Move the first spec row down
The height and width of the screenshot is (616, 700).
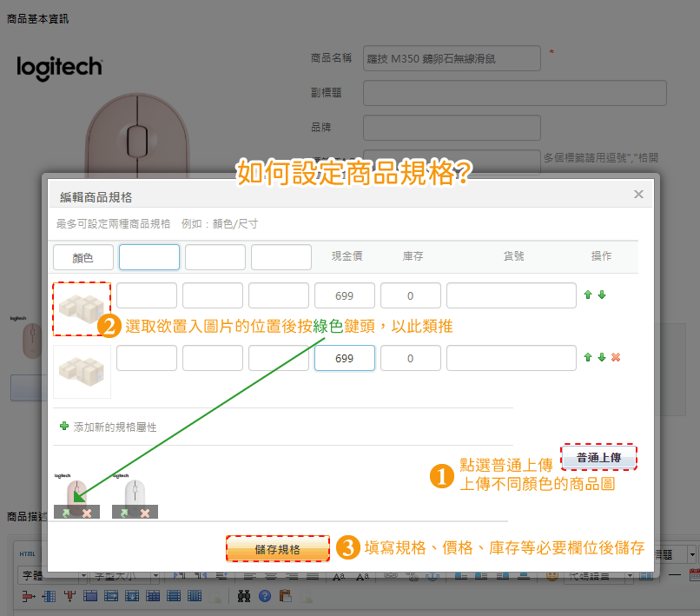(x=602, y=295)
